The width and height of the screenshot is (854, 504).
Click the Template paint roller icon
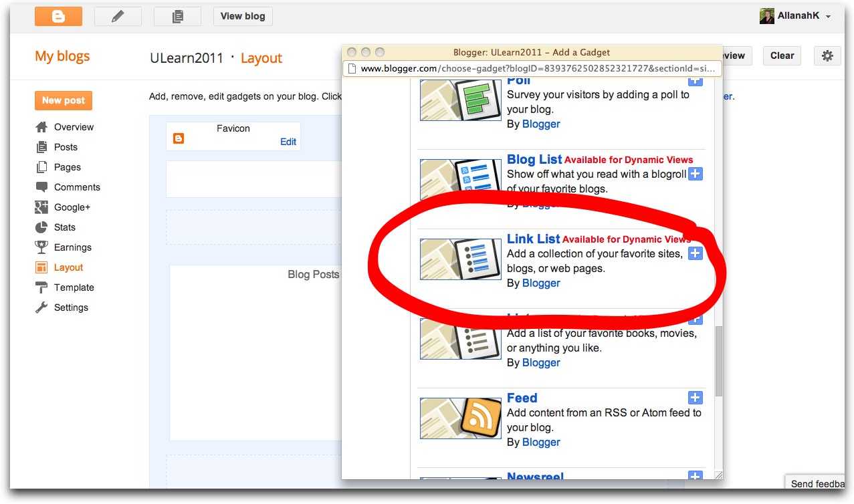point(41,287)
